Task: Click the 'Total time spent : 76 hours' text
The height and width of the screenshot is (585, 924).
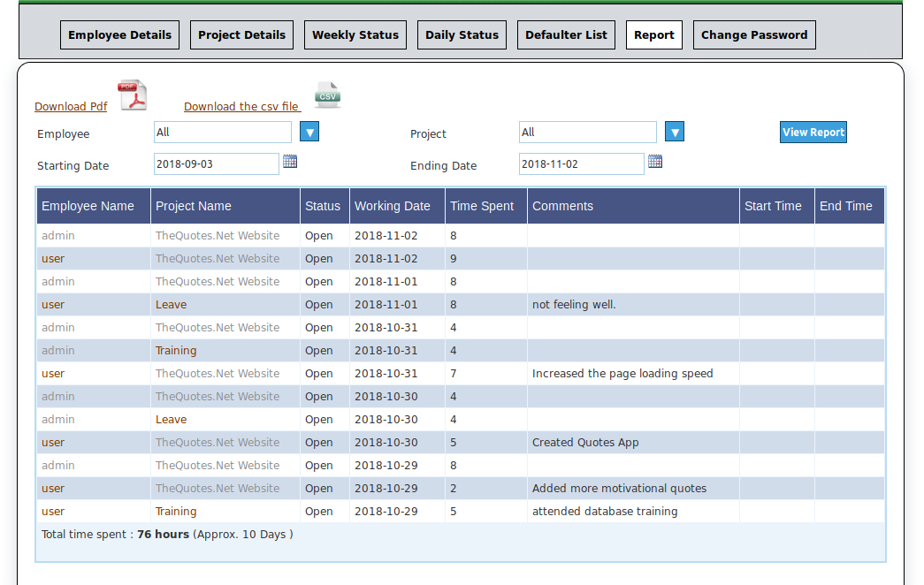Action: pos(115,535)
